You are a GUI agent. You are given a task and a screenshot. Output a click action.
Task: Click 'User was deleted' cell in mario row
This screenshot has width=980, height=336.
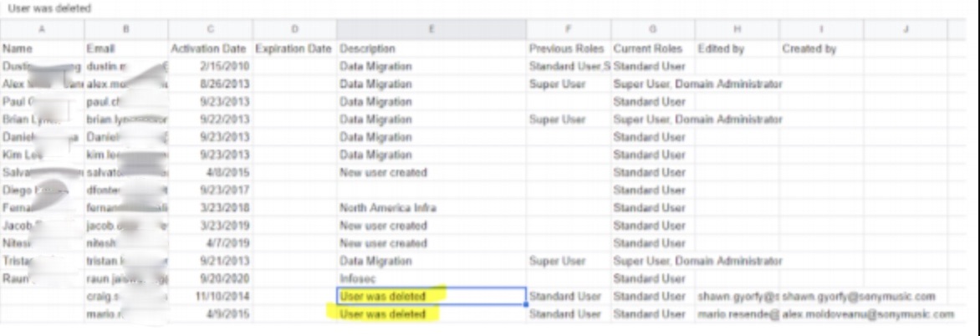point(383,314)
